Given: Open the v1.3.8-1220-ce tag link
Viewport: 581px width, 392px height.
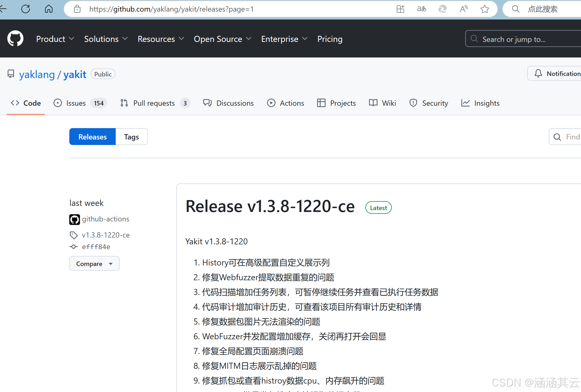Looking at the screenshot, I should point(105,235).
